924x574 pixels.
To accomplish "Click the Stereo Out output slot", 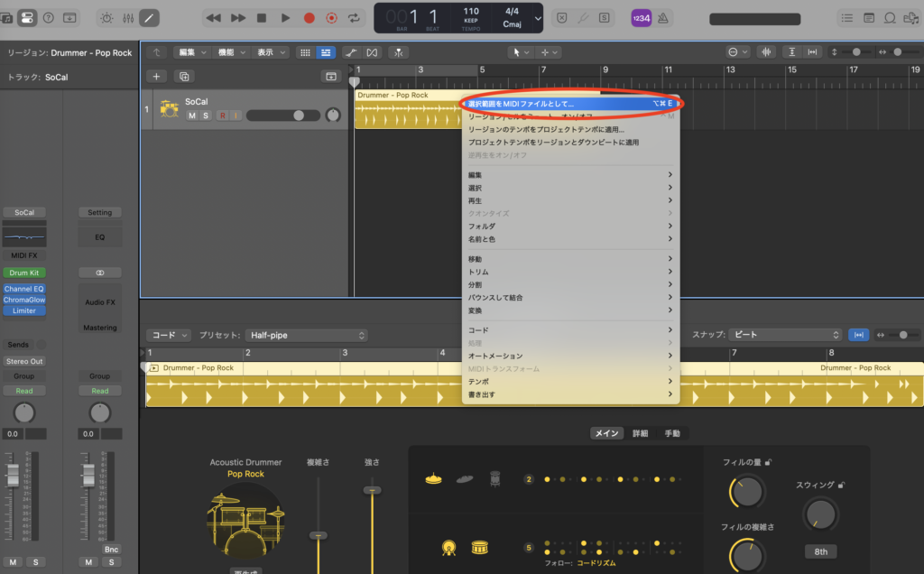I will coord(24,361).
